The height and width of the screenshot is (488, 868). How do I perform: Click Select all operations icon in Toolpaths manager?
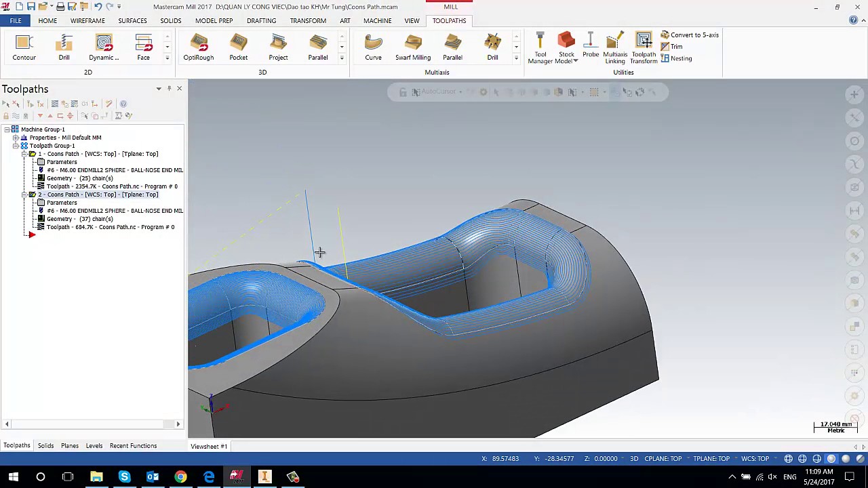[5, 104]
